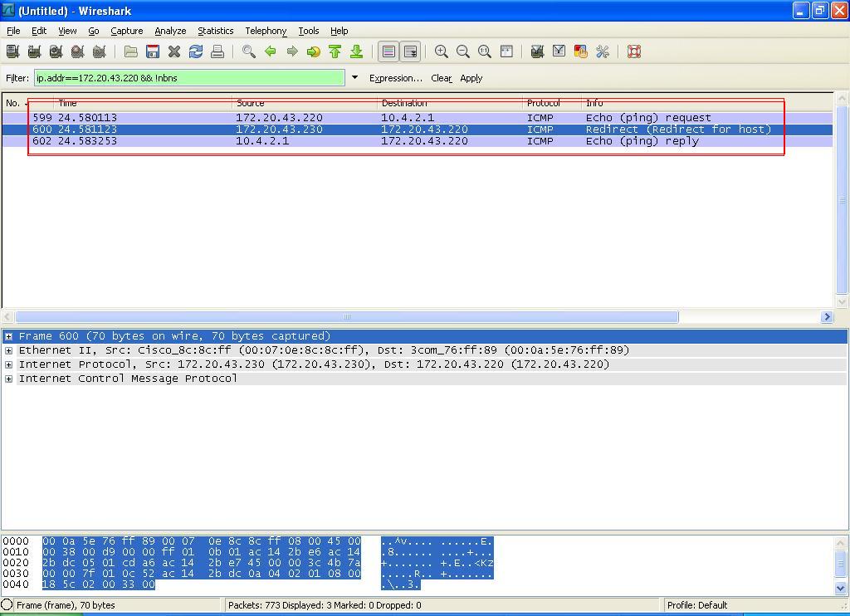850x616 pixels.
Task: Jump to the last packet icon
Action: coord(356,51)
